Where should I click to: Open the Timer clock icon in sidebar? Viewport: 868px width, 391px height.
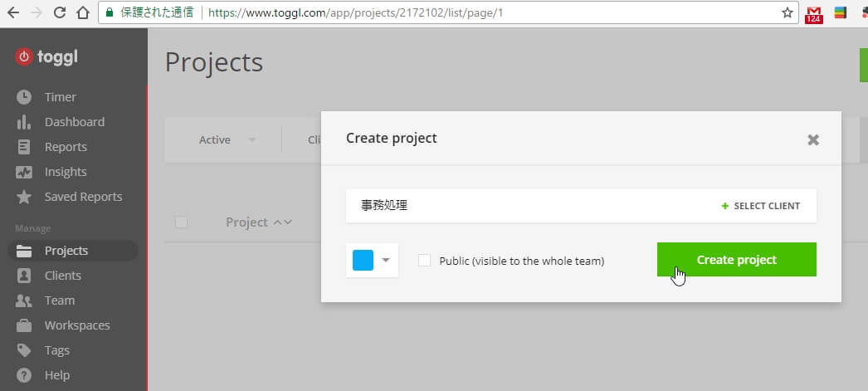[x=24, y=97]
